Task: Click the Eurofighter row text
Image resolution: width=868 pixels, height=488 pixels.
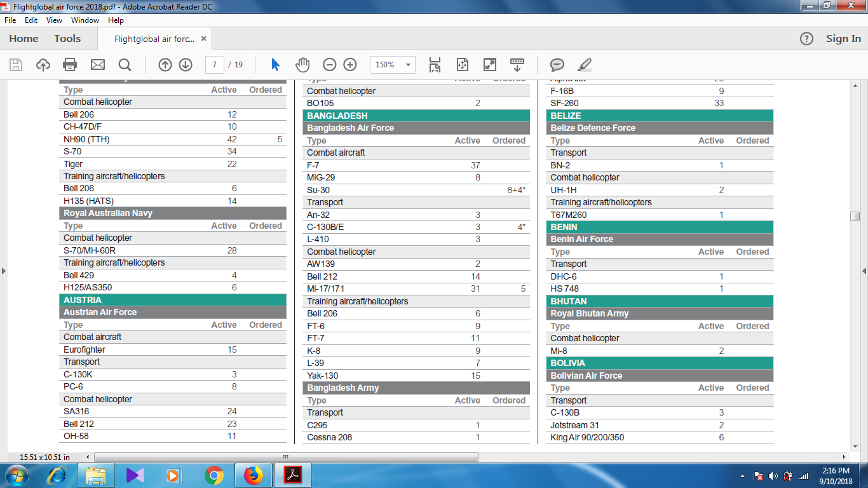Action: coord(85,349)
